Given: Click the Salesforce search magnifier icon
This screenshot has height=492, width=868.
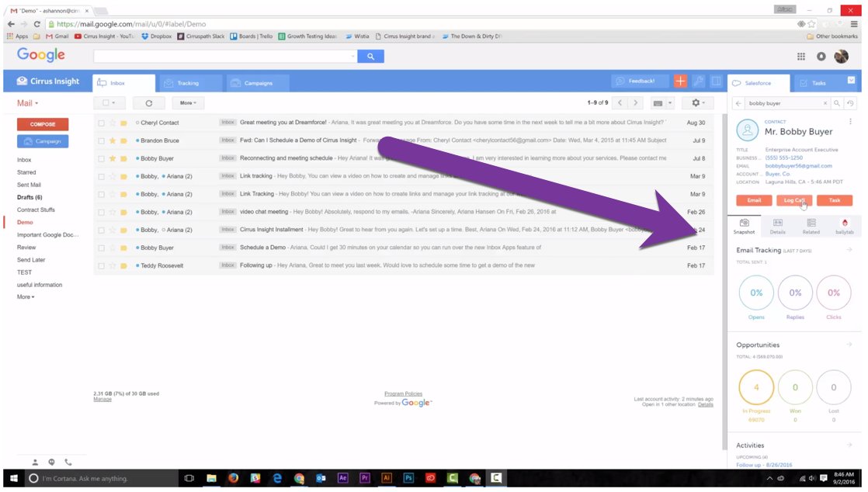Looking at the screenshot, I should pyautogui.click(x=837, y=103).
